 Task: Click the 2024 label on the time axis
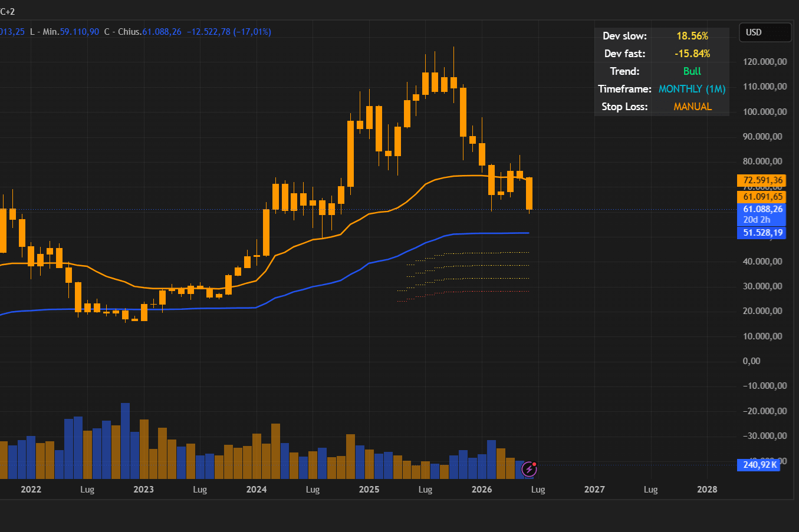(x=257, y=490)
